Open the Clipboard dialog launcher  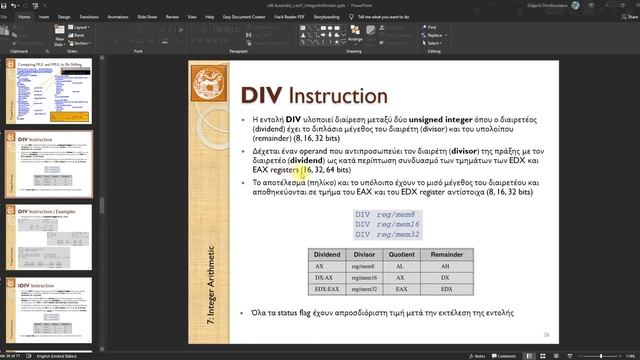pyautogui.click(x=47, y=51)
